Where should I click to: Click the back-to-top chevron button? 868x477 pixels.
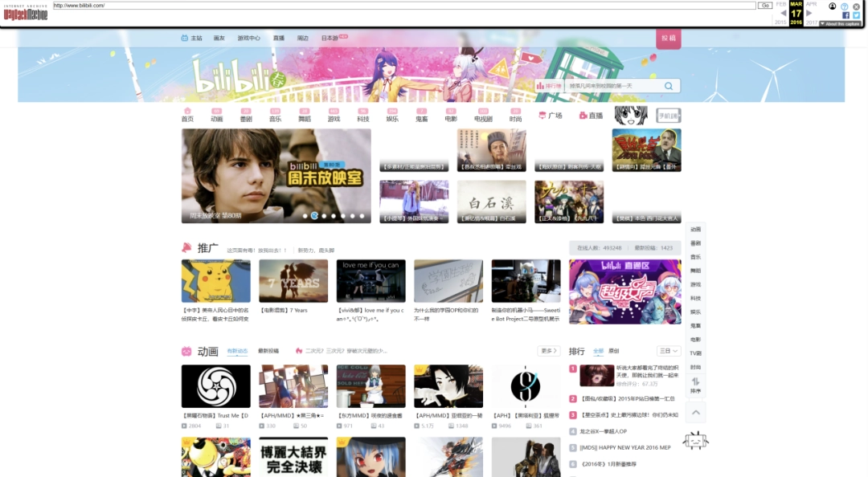point(696,412)
